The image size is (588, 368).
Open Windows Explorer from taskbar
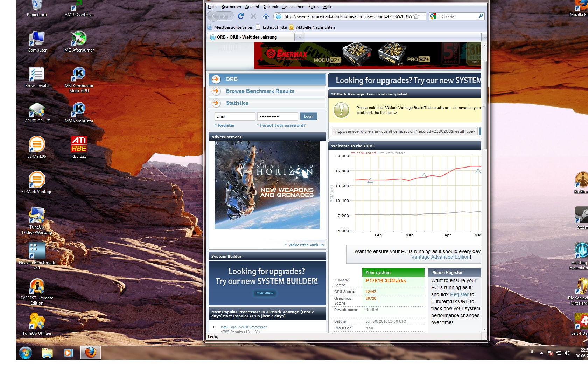[47, 353]
